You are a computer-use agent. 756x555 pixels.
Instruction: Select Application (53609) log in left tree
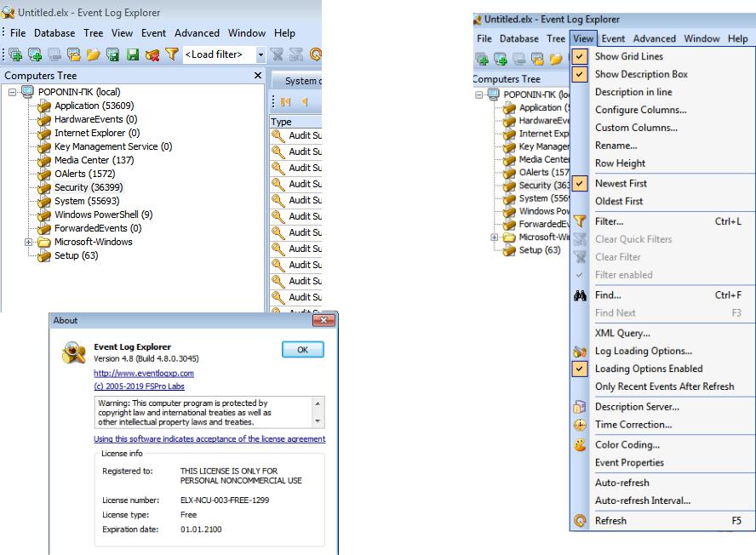[94, 106]
